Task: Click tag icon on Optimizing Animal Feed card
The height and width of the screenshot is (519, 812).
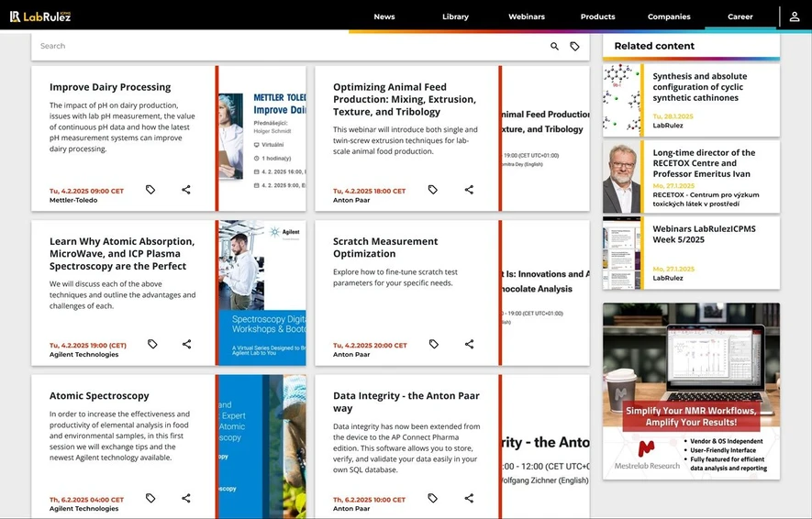Action: coord(432,190)
